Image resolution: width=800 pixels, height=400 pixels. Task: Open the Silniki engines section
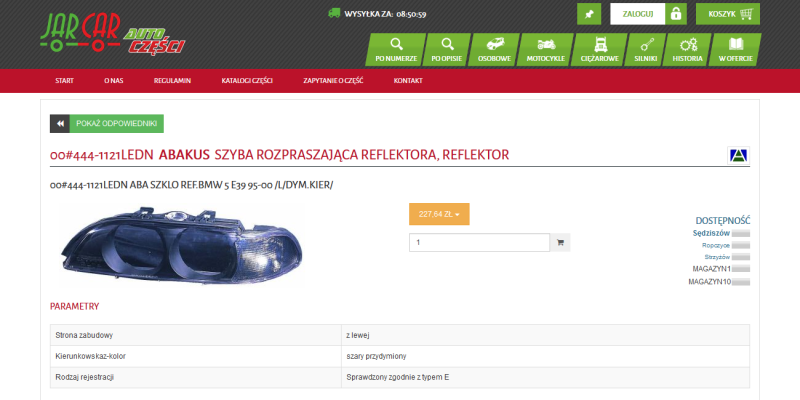click(646, 50)
